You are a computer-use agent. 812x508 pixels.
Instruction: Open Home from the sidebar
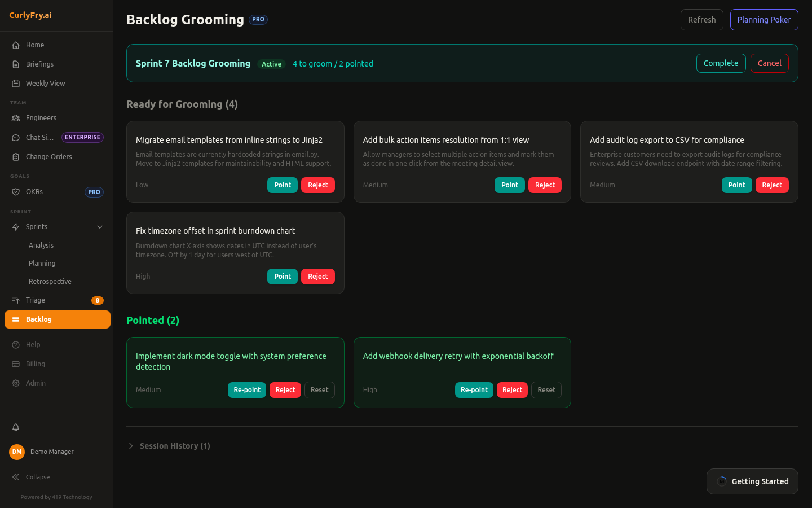click(x=34, y=45)
